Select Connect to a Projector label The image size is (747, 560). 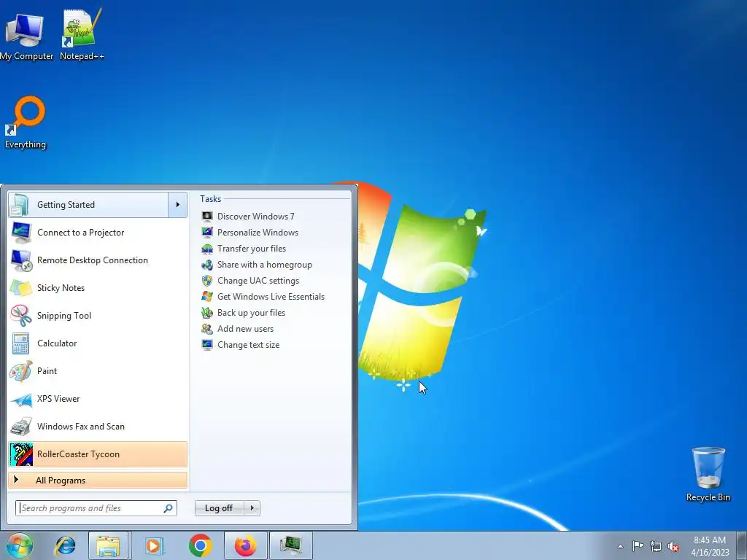[80, 233]
